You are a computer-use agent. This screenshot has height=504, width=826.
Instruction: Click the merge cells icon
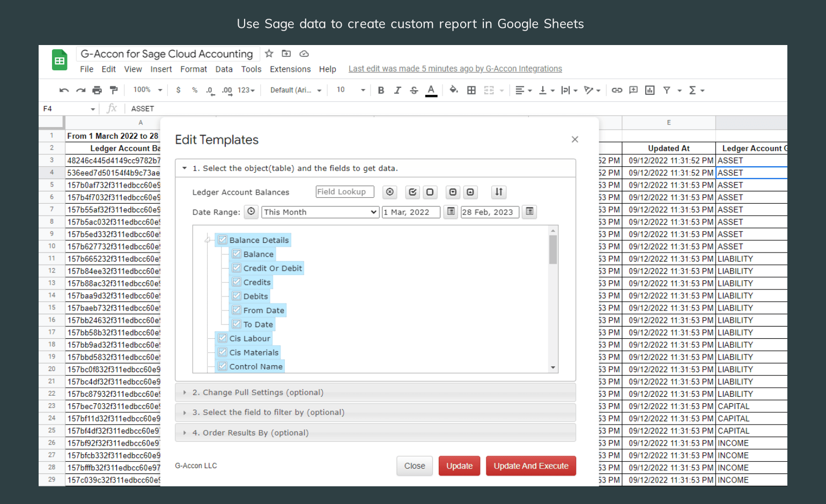(x=489, y=90)
